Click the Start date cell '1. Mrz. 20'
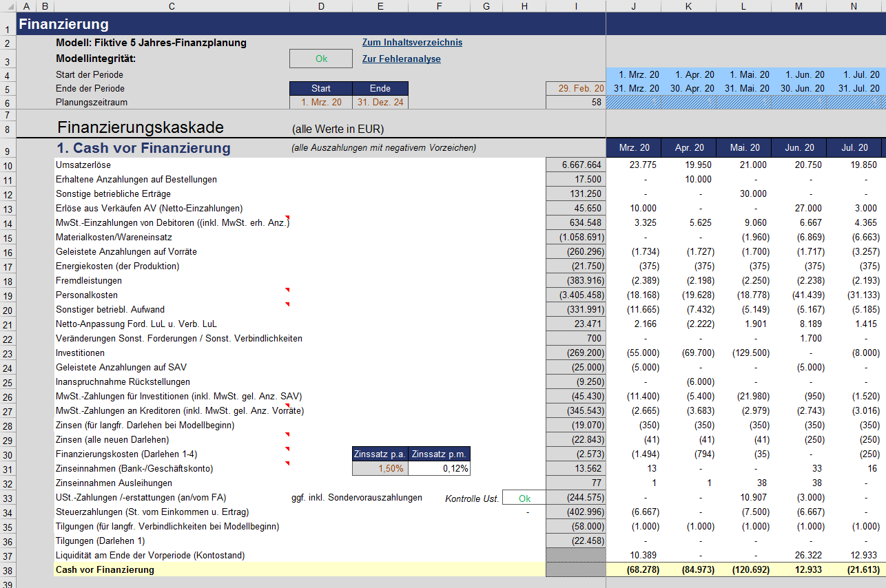 [321, 103]
